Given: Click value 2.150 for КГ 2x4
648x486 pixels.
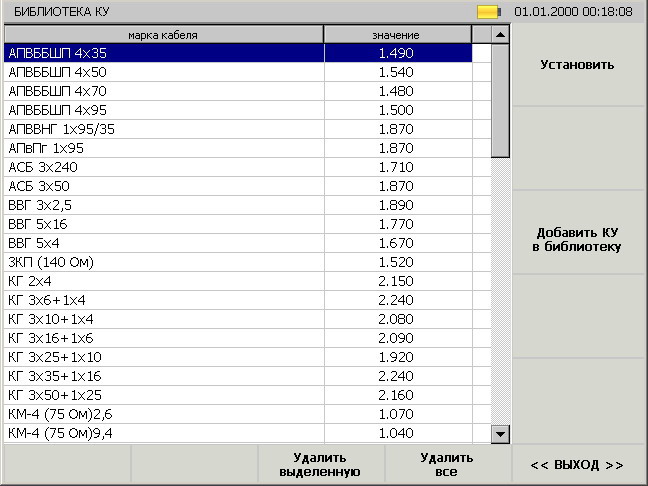Looking at the screenshot, I should pyautogui.click(x=396, y=281).
